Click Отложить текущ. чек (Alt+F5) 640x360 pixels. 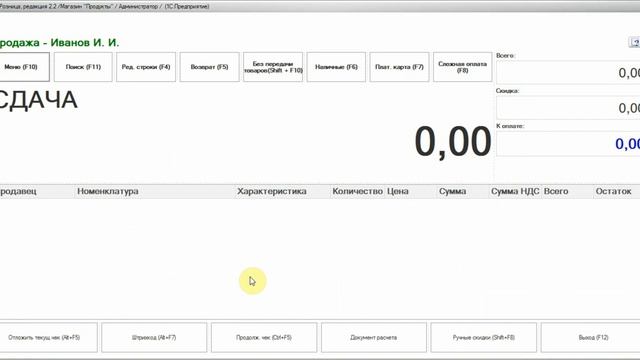[48, 338]
